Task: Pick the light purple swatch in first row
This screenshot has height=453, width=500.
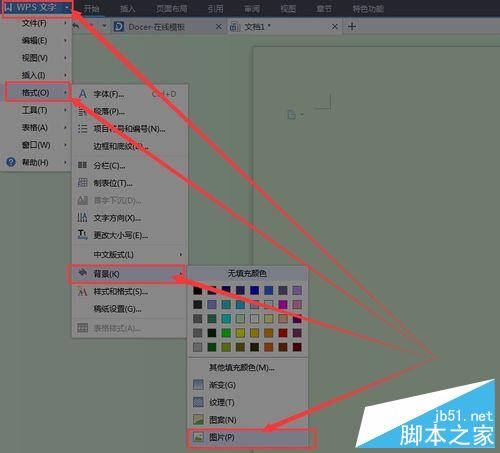Action: point(297,290)
